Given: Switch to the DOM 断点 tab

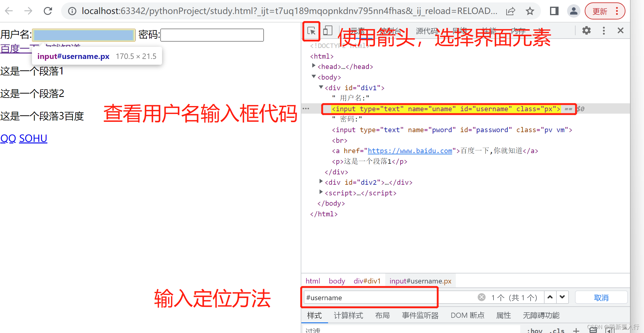Looking at the screenshot, I should (x=467, y=315).
